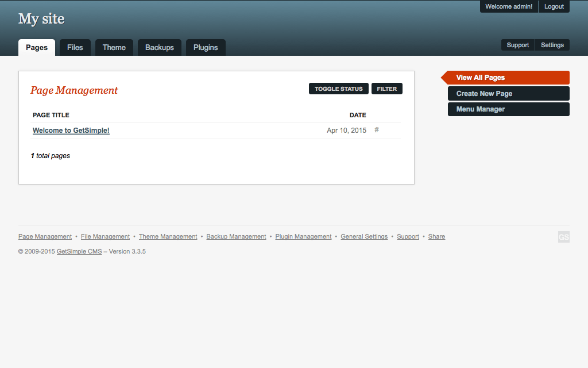Visit the GetSimple CMS footer link
Image resolution: width=588 pixels, height=368 pixels.
[79, 251]
